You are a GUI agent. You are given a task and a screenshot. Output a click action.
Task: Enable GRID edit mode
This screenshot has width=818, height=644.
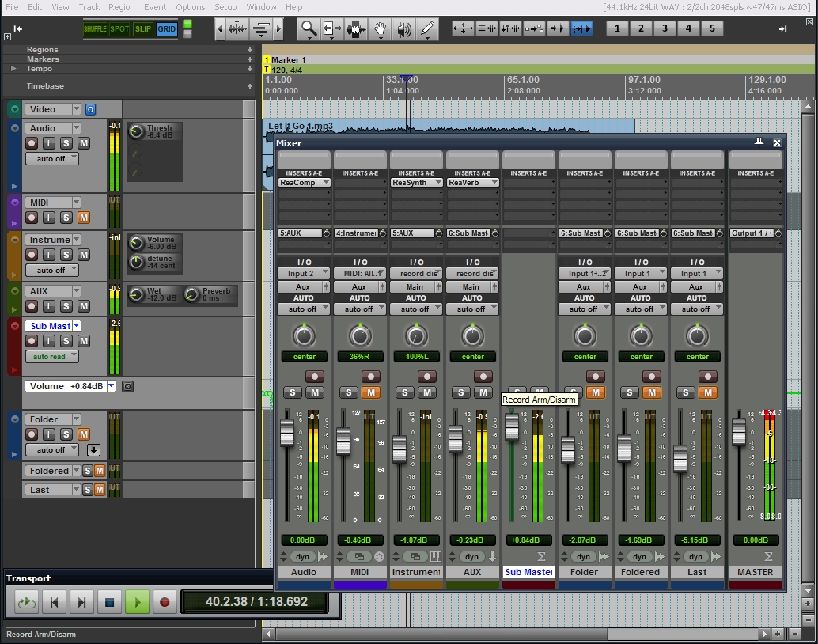click(x=166, y=29)
